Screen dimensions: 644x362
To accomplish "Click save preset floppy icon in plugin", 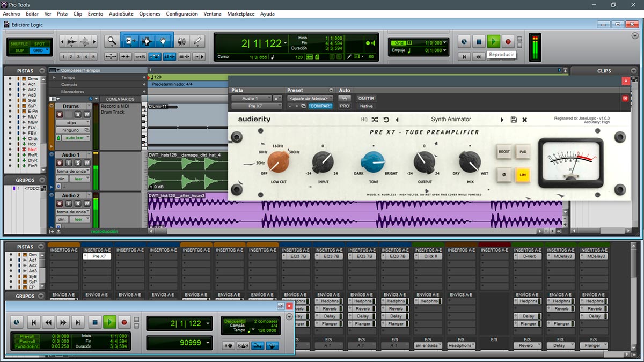I will point(514,120).
